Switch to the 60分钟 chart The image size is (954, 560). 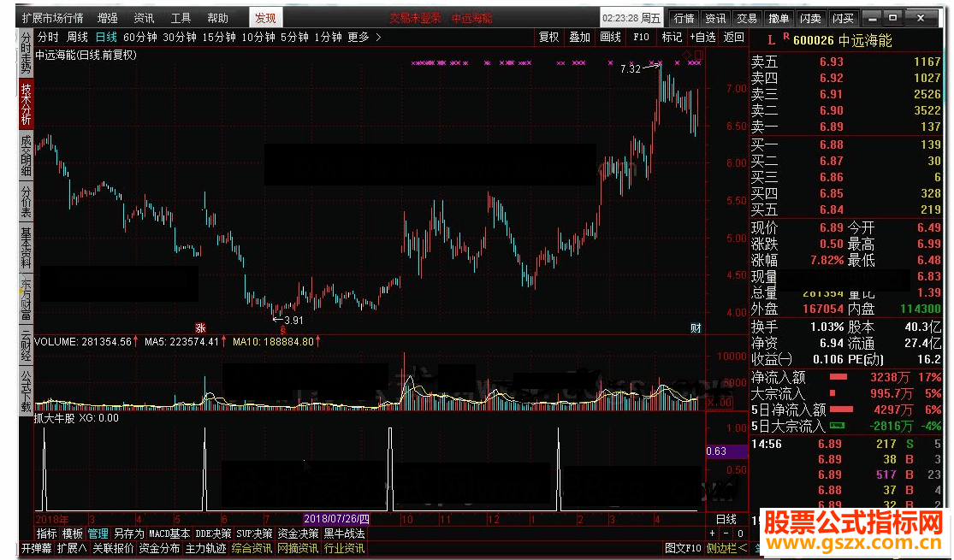tap(140, 37)
